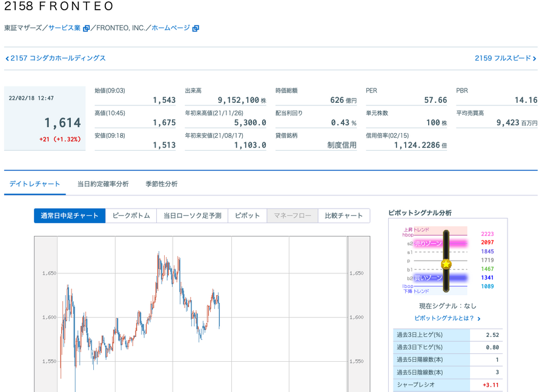Click 過去5日陰線数(本) row label

click(420, 372)
